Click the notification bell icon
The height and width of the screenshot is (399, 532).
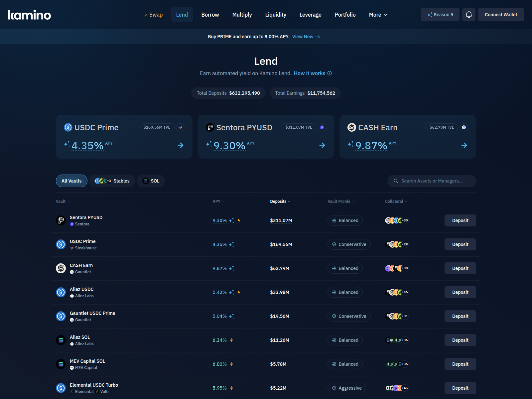pyautogui.click(x=469, y=15)
